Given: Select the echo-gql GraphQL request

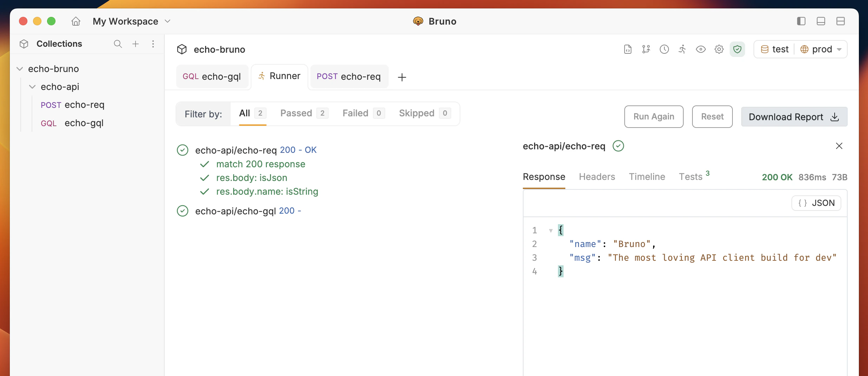Looking at the screenshot, I should (84, 123).
